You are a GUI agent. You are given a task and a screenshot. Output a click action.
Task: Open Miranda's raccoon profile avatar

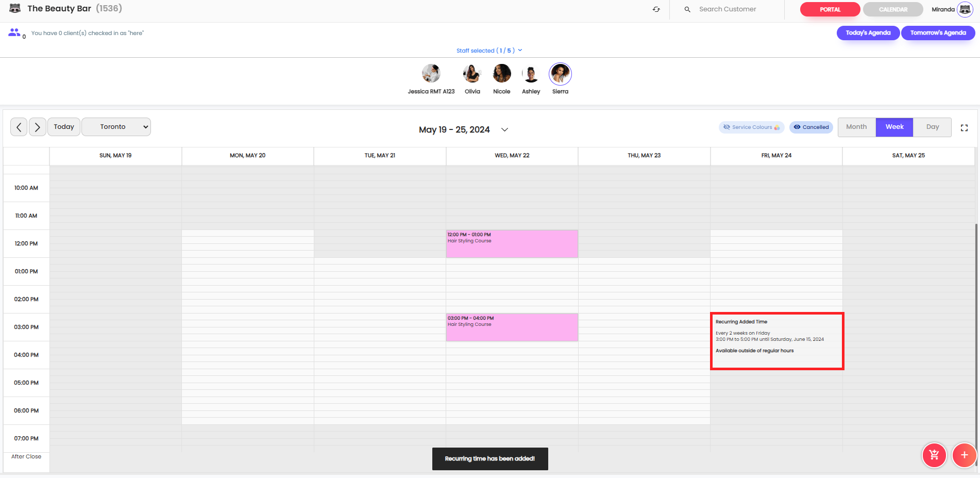tap(965, 9)
